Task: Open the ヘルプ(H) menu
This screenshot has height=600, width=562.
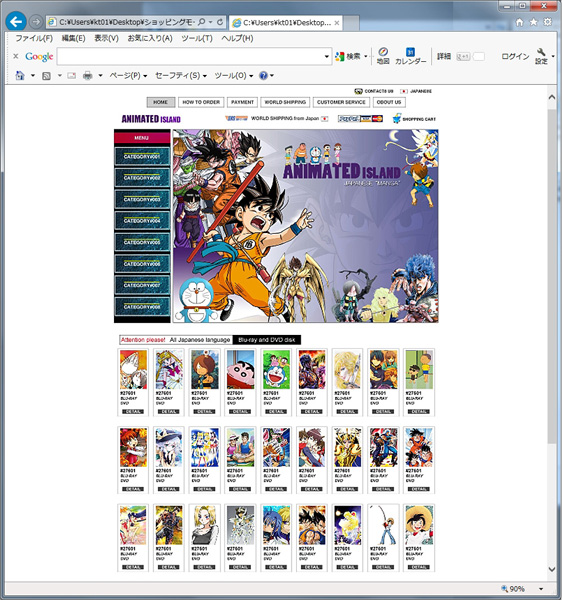Action: coord(237,38)
